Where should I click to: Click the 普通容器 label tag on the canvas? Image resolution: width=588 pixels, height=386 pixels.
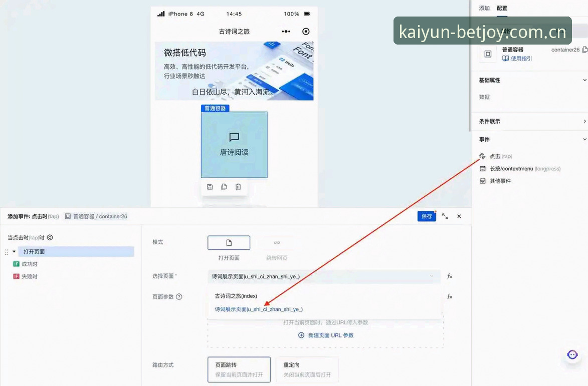click(215, 108)
